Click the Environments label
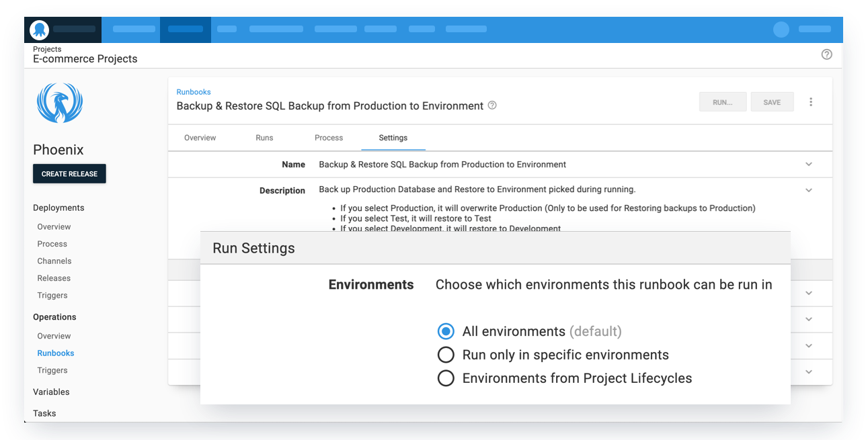868x440 pixels. click(x=371, y=285)
